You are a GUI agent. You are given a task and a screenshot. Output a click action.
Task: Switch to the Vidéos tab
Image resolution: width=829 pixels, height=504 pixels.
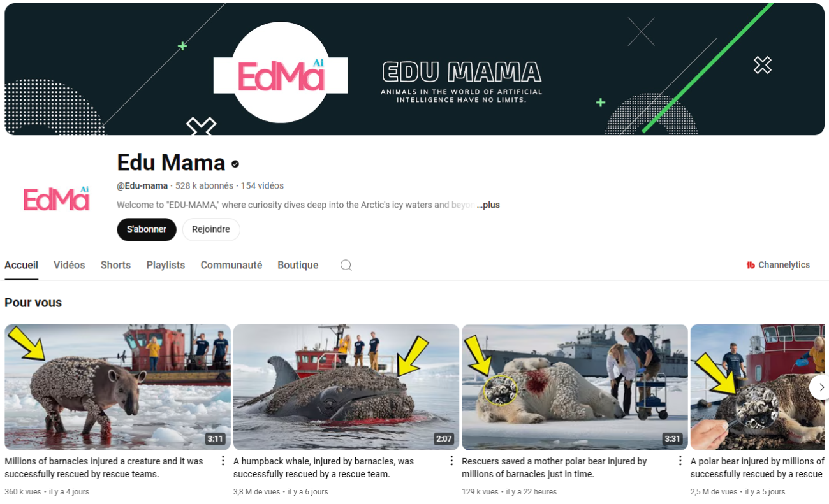(69, 265)
